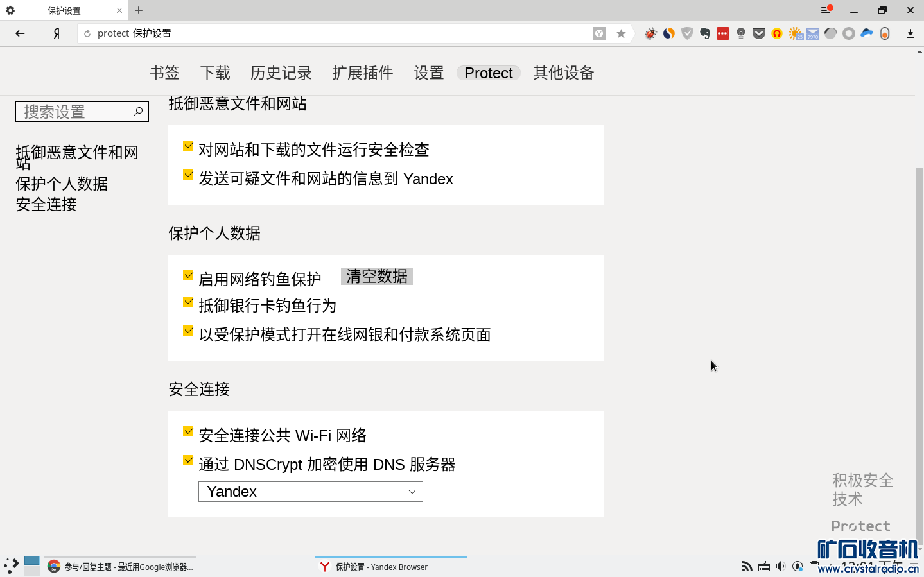Open the orange and blue swirl extension
The height and width of the screenshot is (577, 924).
pyautogui.click(x=668, y=33)
